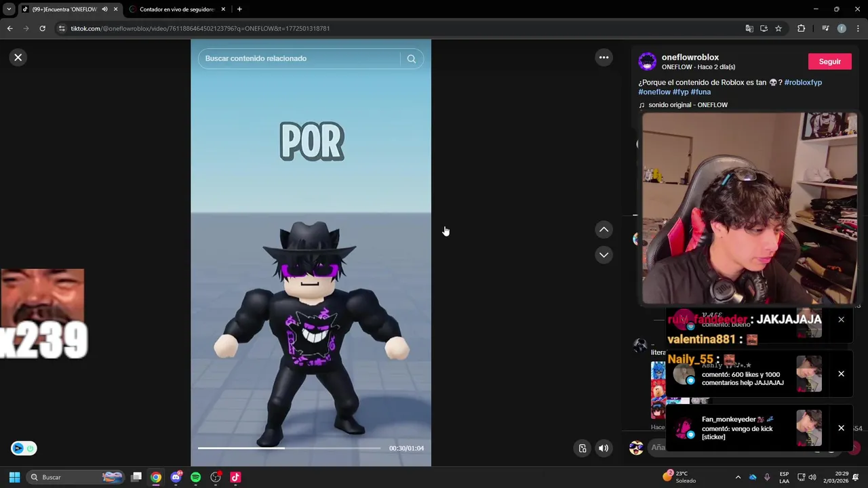Close the TikTok browser tab

(115, 9)
